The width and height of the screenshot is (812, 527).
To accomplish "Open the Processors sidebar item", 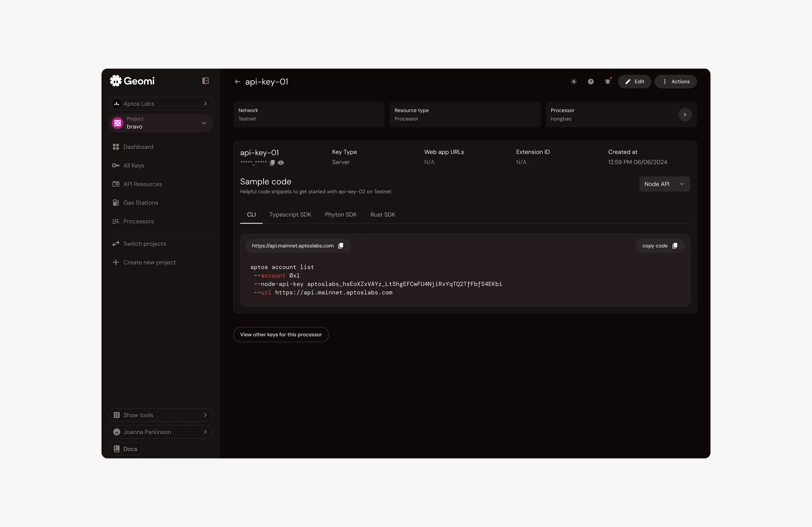I will [x=138, y=221].
